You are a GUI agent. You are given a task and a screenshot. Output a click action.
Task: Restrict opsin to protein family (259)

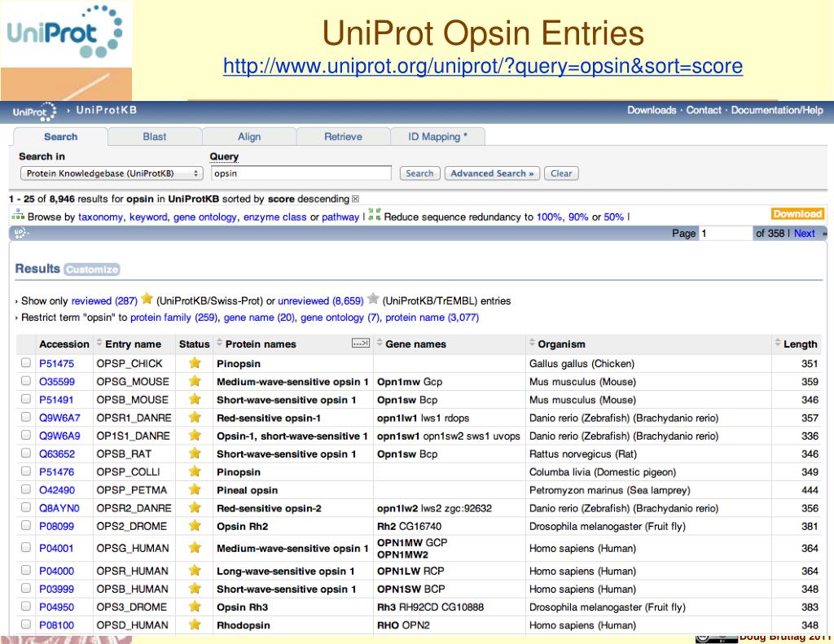pos(174,318)
